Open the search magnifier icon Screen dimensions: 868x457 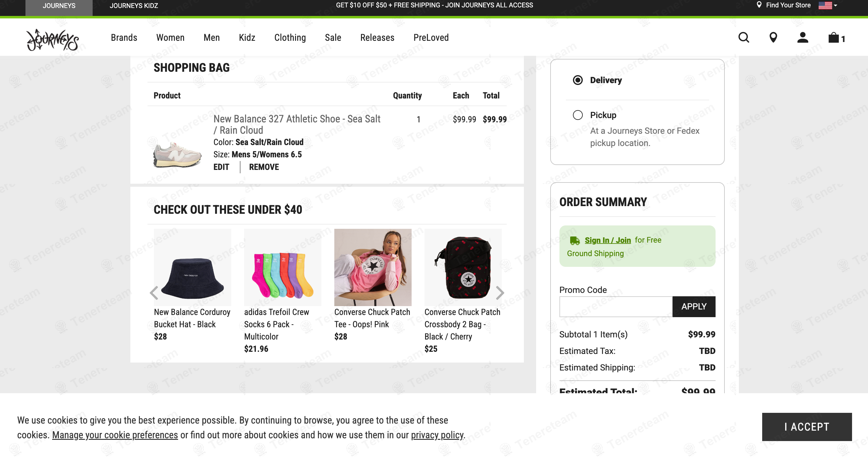tap(744, 37)
